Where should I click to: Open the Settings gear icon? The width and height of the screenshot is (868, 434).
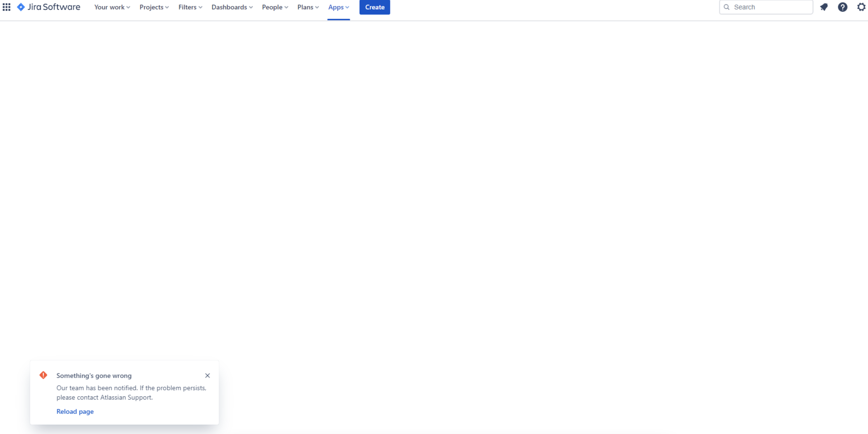tap(861, 7)
